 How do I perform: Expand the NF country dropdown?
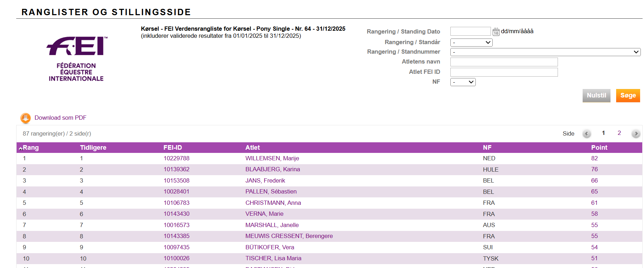point(463,82)
